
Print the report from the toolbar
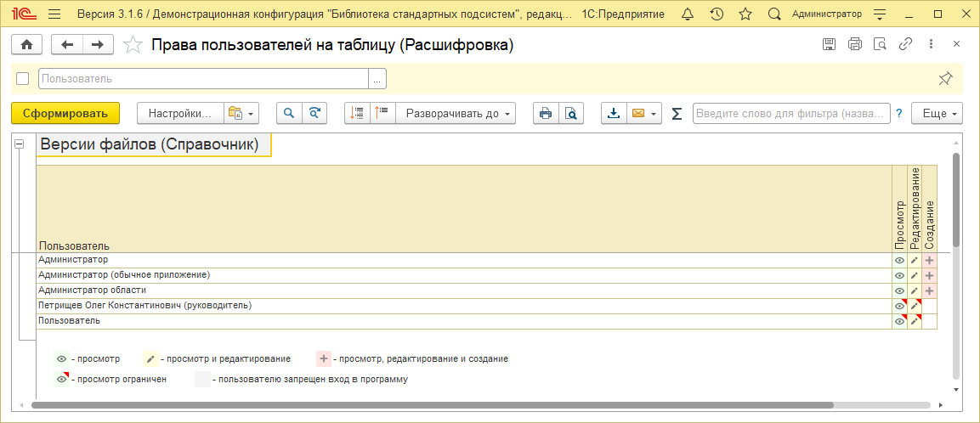[x=546, y=114]
